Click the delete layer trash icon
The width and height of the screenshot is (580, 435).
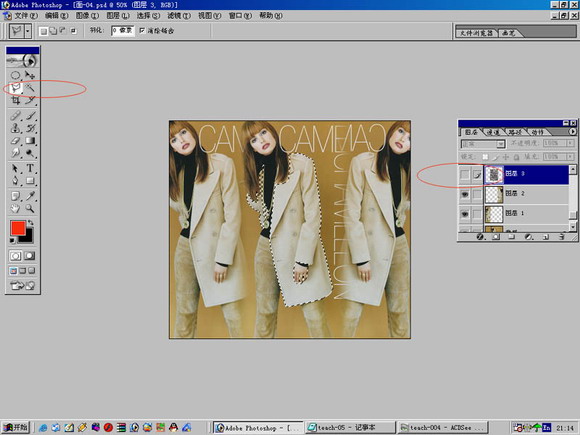point(562,237)
